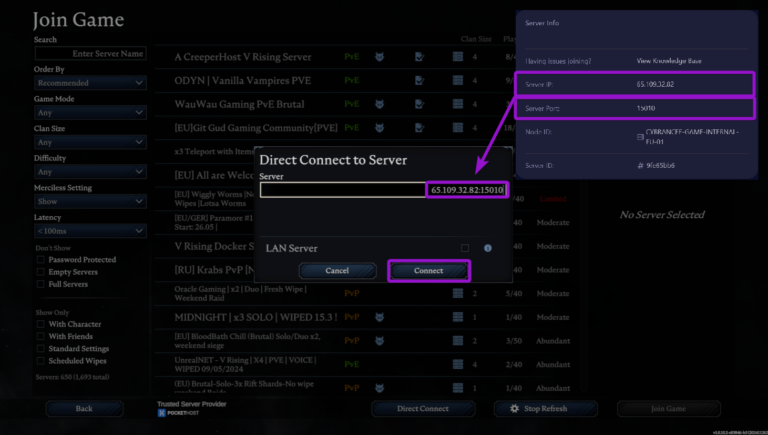Check the Scheduled Wipes filter
Image resolution: width=768 pixels, height=435 pixels.
pos(41,361)
